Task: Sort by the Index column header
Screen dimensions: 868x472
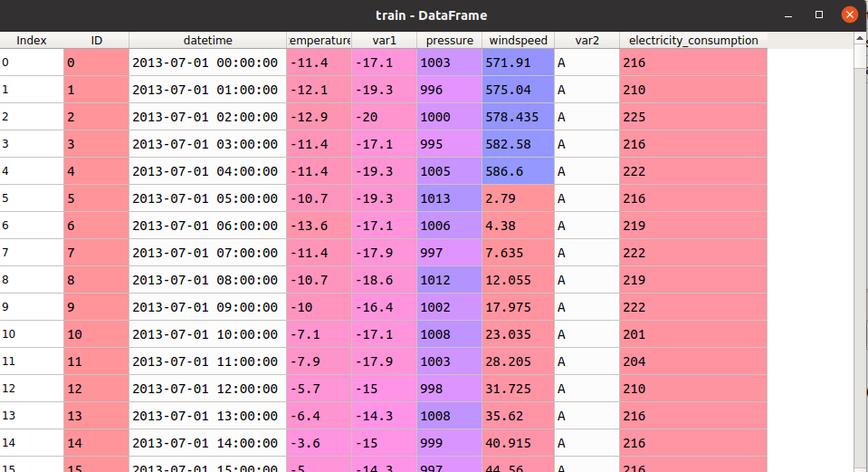Action: pos(32,41)
